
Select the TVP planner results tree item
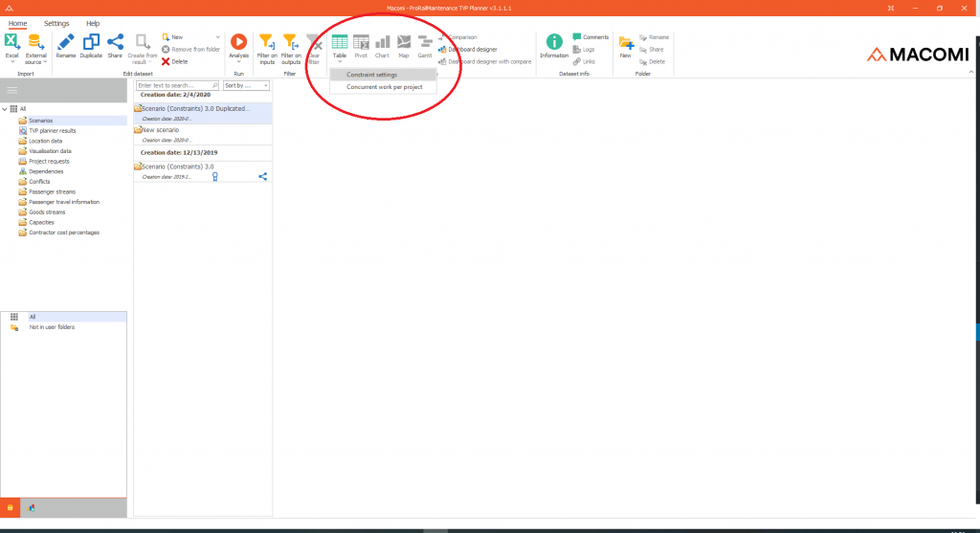[x=52, y=131]
